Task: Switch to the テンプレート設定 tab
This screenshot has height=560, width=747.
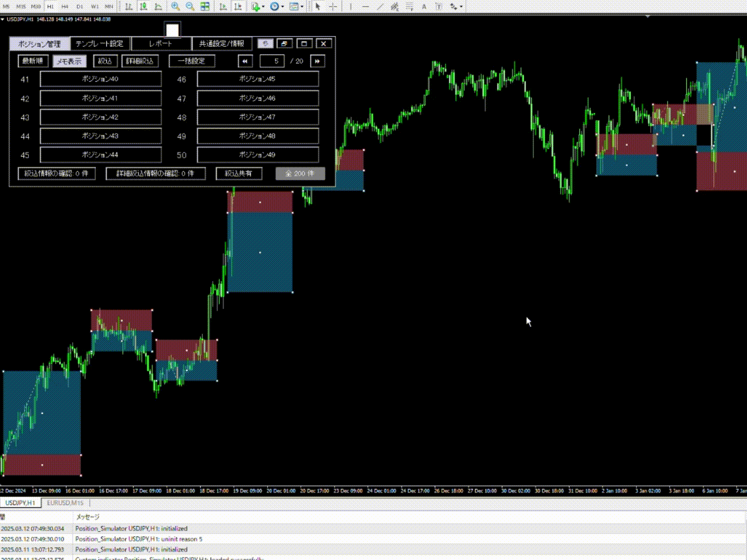Action: 99,44
